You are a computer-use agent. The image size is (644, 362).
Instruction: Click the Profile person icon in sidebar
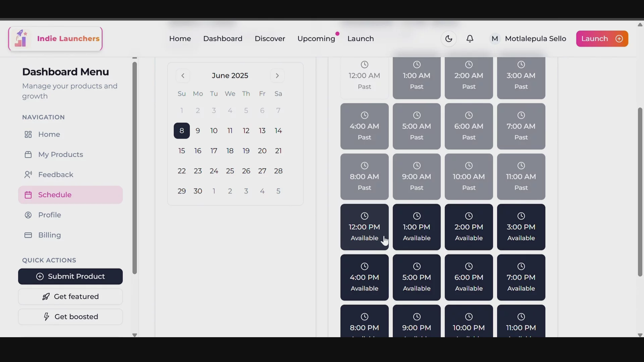tap(29, 215)
